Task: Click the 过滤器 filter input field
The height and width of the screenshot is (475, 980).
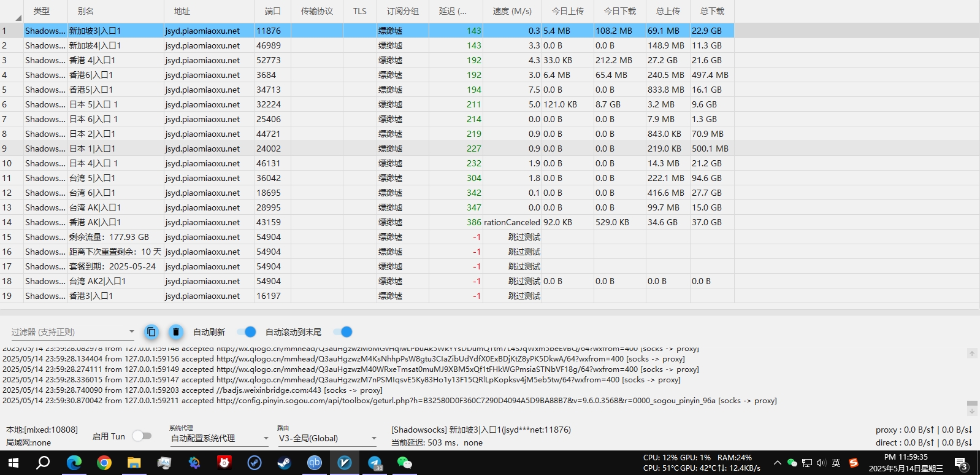Action: (x=67, y=332)
